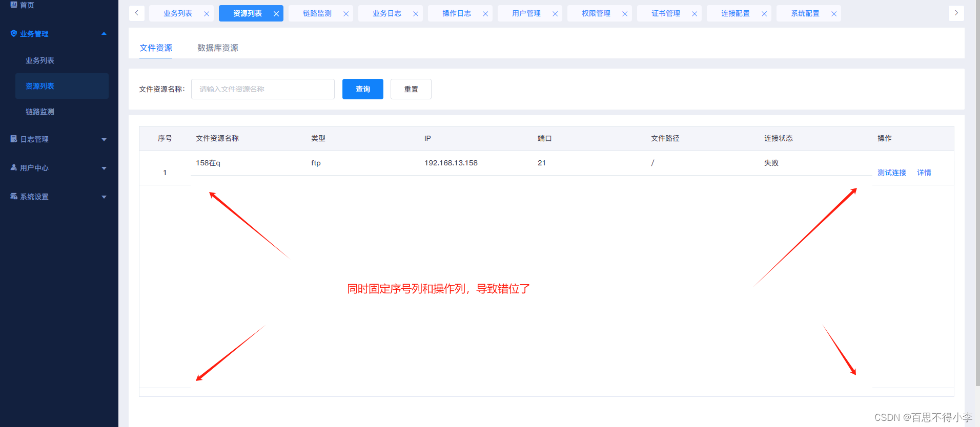Close the 系统配置 tab with its X

(834, 14)
